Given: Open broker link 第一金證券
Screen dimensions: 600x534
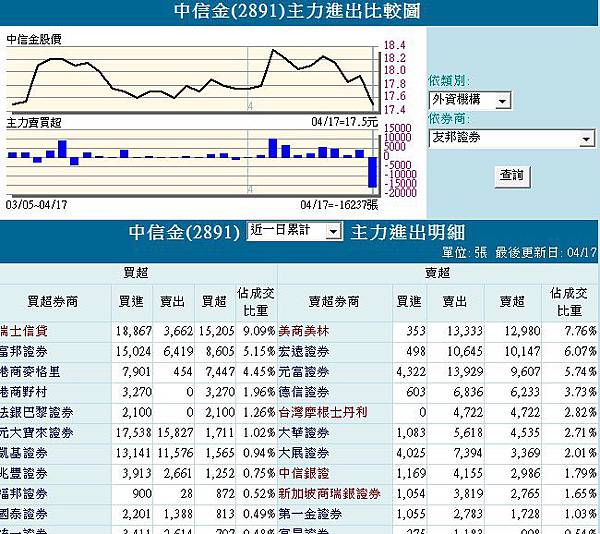Looking at the screenshot, I should pyautogui.click(x=310, y=514).
